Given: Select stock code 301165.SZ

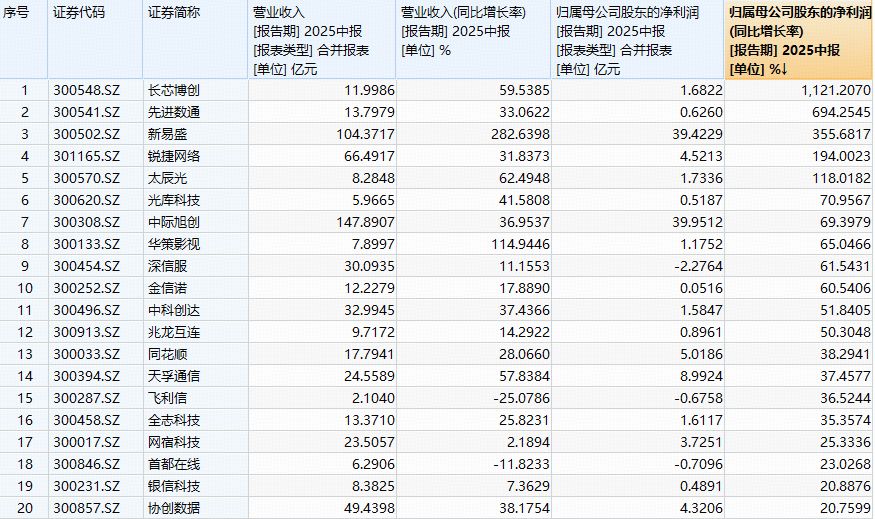Looking at the screenshot, I should [x=86, y=156].
